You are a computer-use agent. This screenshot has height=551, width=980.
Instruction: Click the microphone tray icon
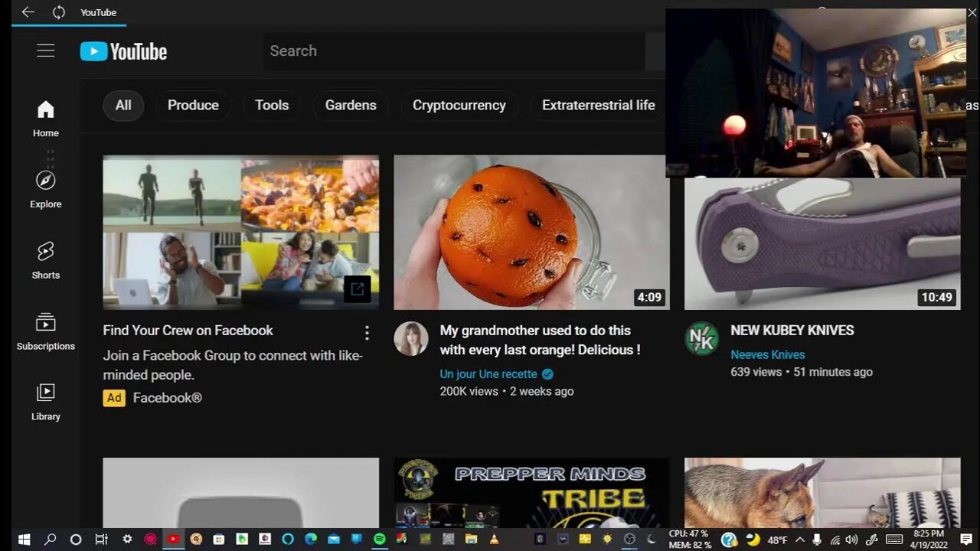pos(817,540)
